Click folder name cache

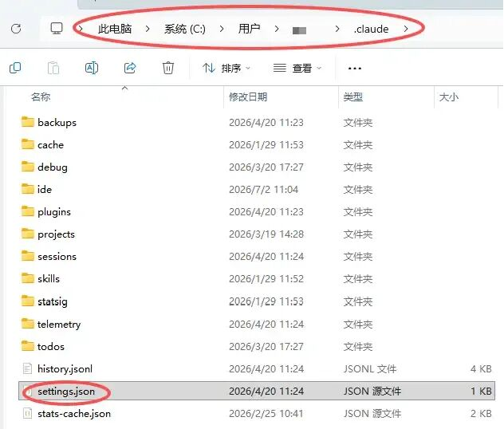pos(50,145)
